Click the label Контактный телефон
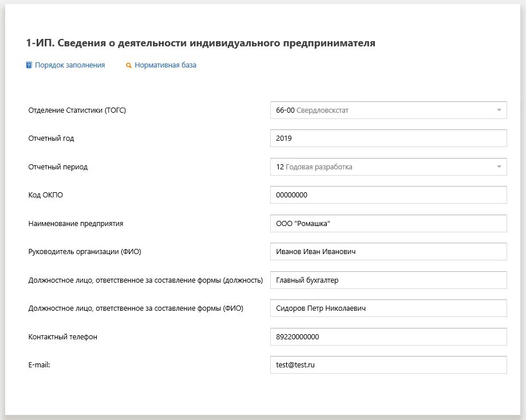Screen dimensions: 526x420 click(63, 337)
